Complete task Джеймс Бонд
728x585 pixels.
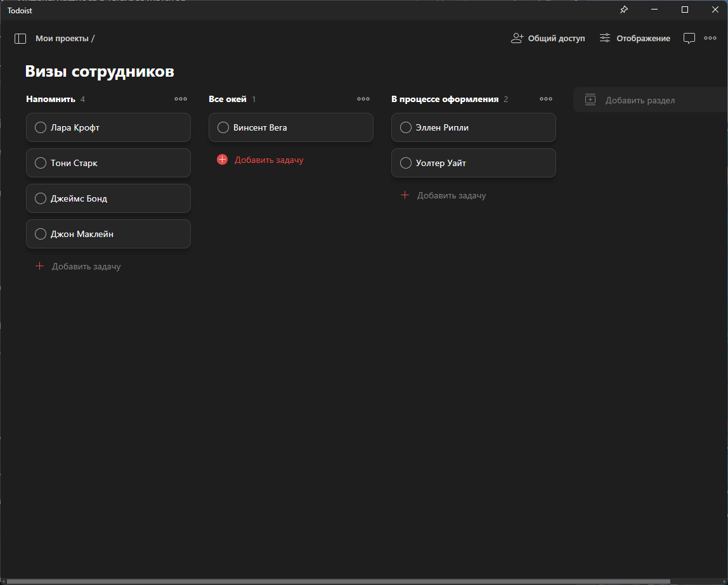pos(41,198)
